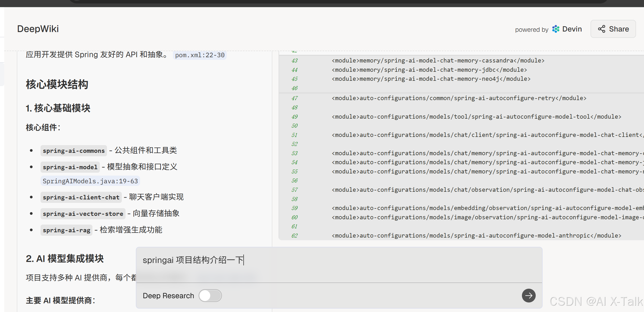Submit question with arrow send button
The height and width of the screenshot is (312, 644).
[529, 296]
